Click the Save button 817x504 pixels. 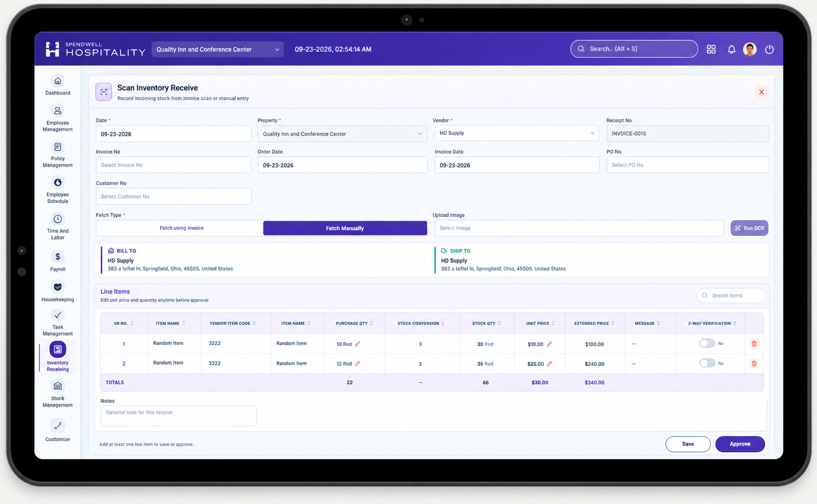[x=688, y=444]
